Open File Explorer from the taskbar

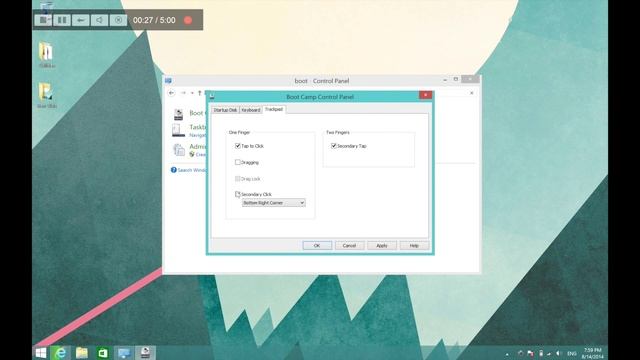(x=82, y=353)
